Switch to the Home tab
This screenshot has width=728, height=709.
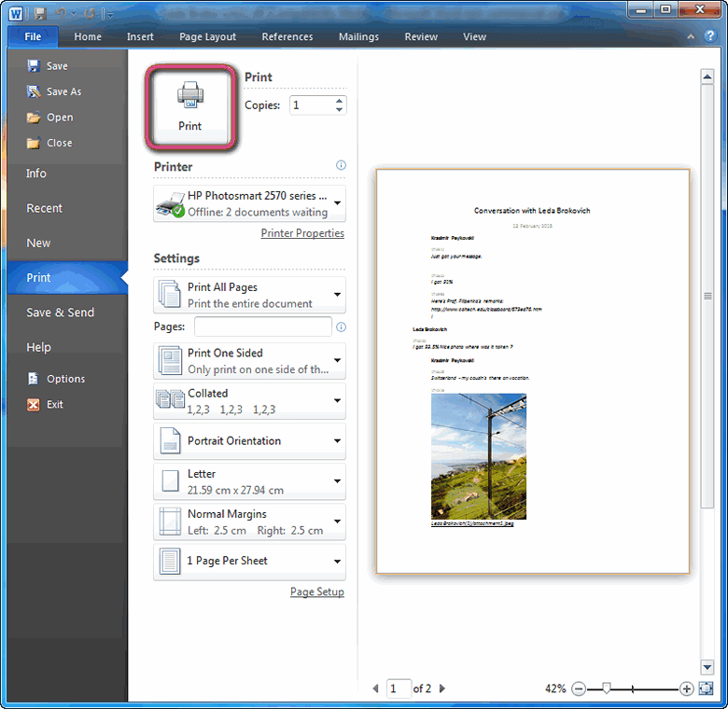point(88,36)
